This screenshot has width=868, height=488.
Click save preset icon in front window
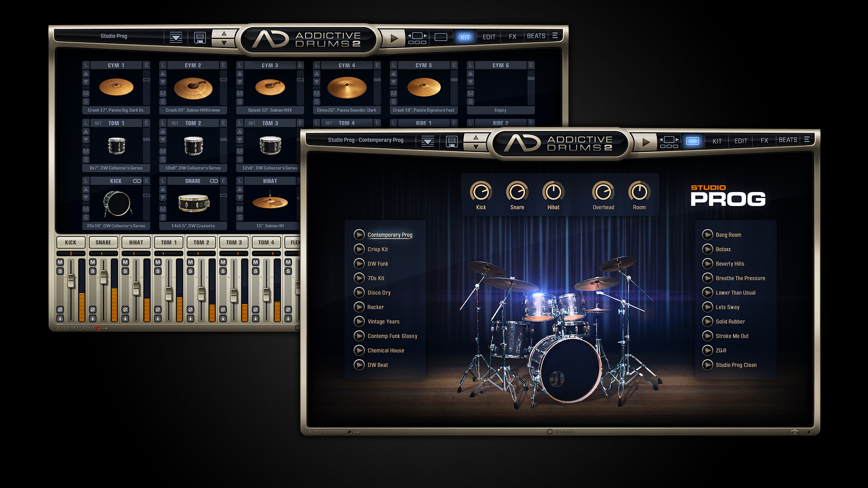click(452, 141)
